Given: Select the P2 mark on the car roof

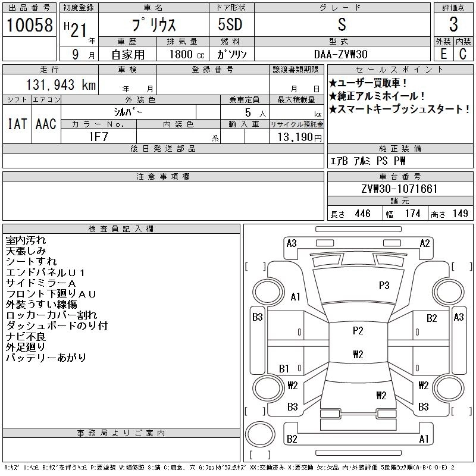Looking at the screenshot, I should tap(358, 331).
